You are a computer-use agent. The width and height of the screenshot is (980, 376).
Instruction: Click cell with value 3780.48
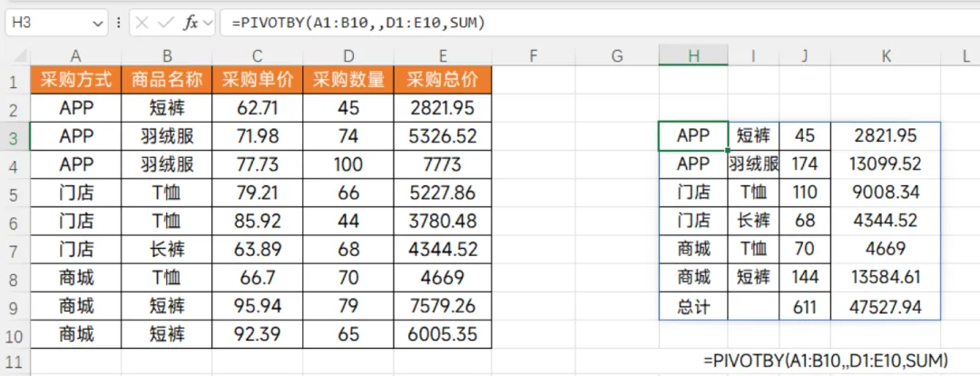443,221
